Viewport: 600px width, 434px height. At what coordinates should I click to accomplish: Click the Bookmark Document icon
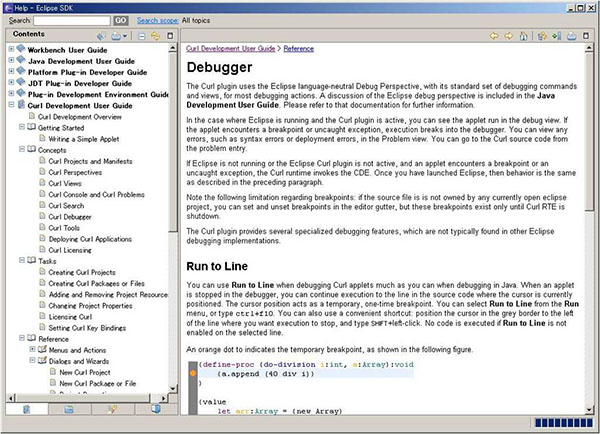557,36
